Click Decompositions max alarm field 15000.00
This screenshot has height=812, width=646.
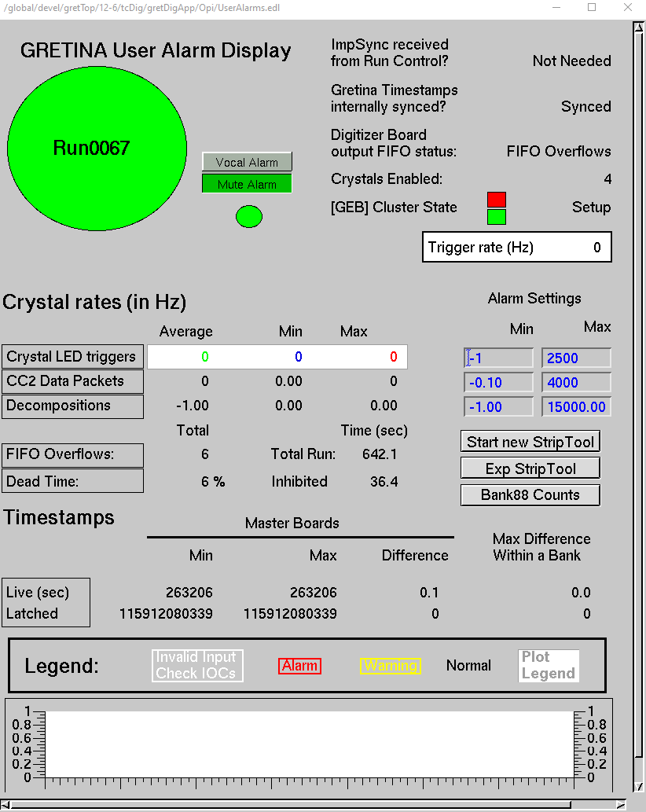(576, 407)
